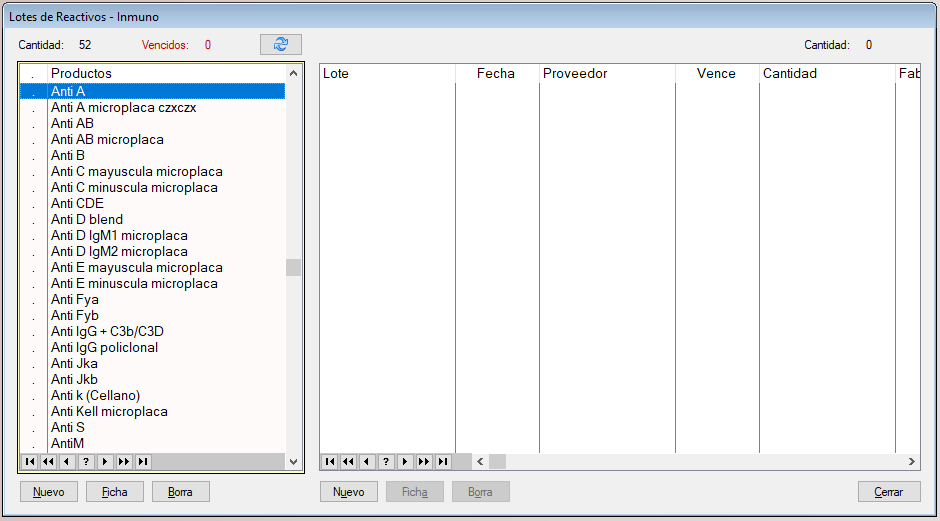940x521 pixels.
Task: Create new lot with right Nuevo button
Action: pos(348,492)
